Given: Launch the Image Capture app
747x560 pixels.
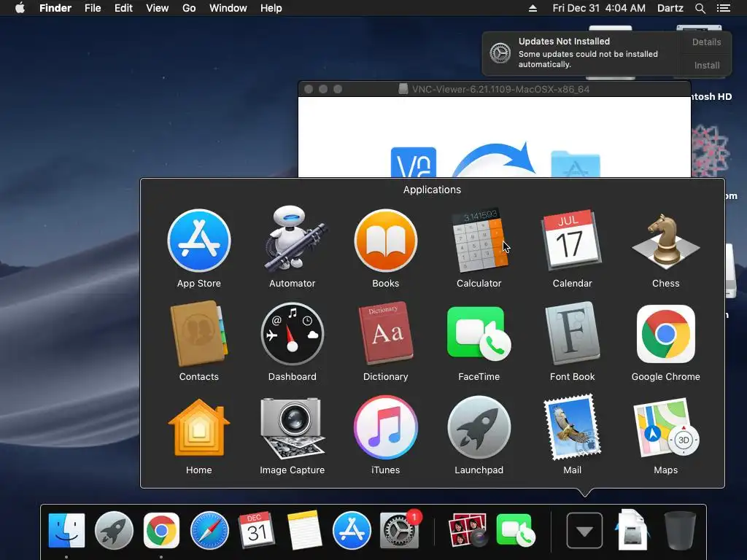Looking at the screenshot, I should click(293, 427).
